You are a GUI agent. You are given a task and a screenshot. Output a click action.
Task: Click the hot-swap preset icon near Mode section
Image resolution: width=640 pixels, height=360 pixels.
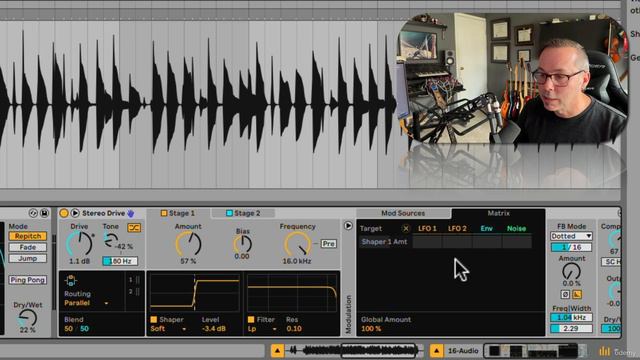pos(33,213)
